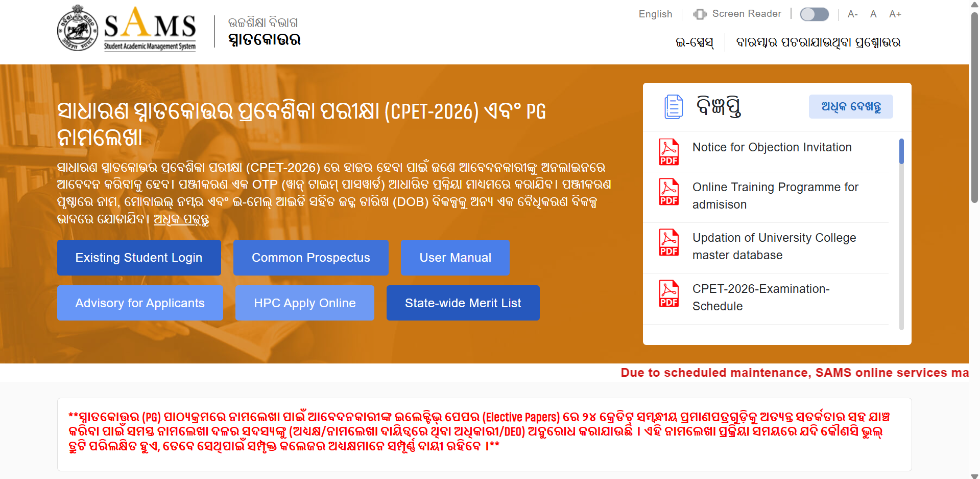Click the red elective papers advisory notice
The image size is (980, 479).
480,431
